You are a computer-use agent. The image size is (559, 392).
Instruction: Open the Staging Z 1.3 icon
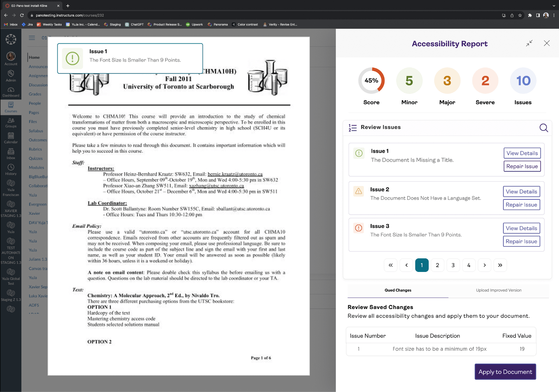point(11,293)
